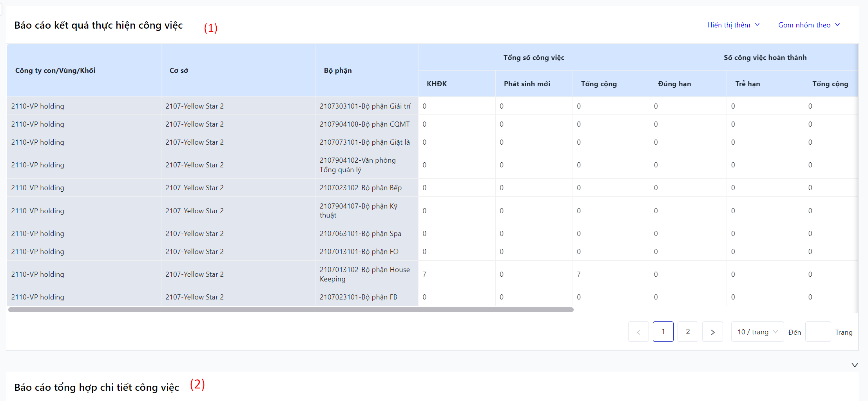Select the 'Bộ phận House Keeping' row

click(x=364, y=274)
